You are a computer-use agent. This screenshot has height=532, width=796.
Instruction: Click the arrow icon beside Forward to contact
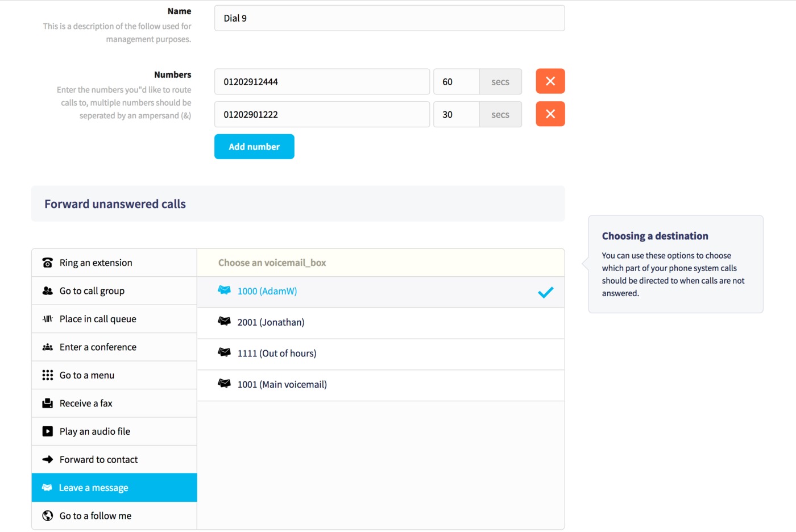(48, 459)
